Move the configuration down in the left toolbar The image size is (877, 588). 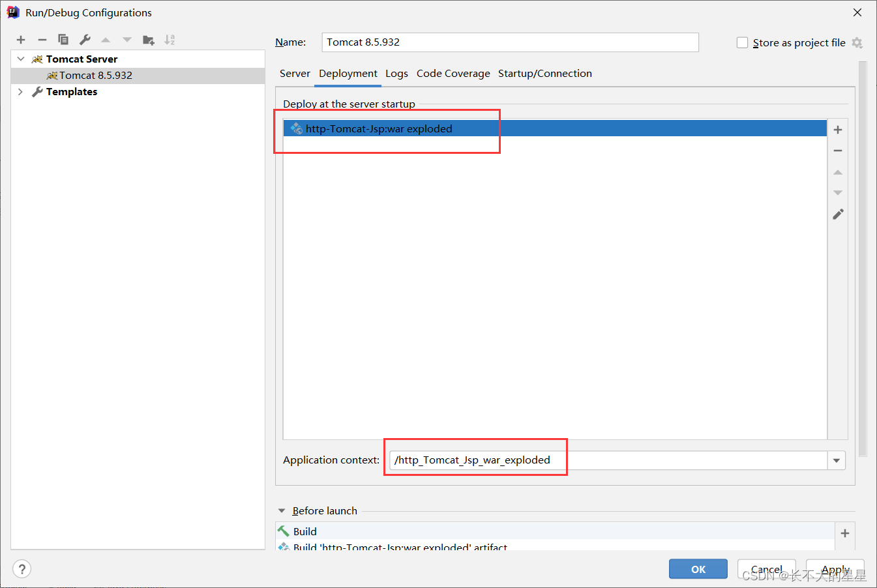[127, 40]
